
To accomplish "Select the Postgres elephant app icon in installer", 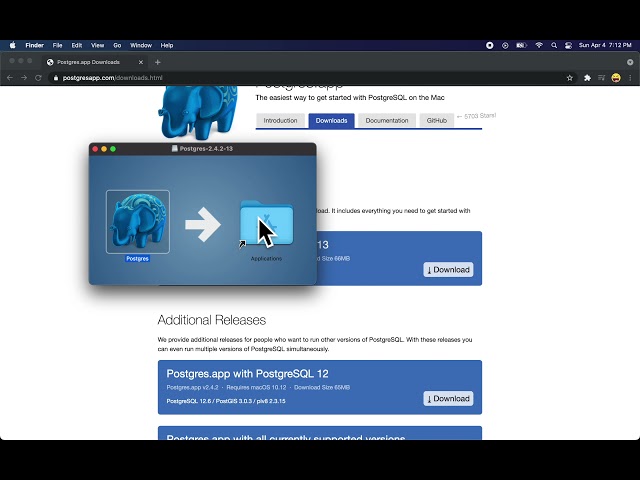I will coord(138,222).
